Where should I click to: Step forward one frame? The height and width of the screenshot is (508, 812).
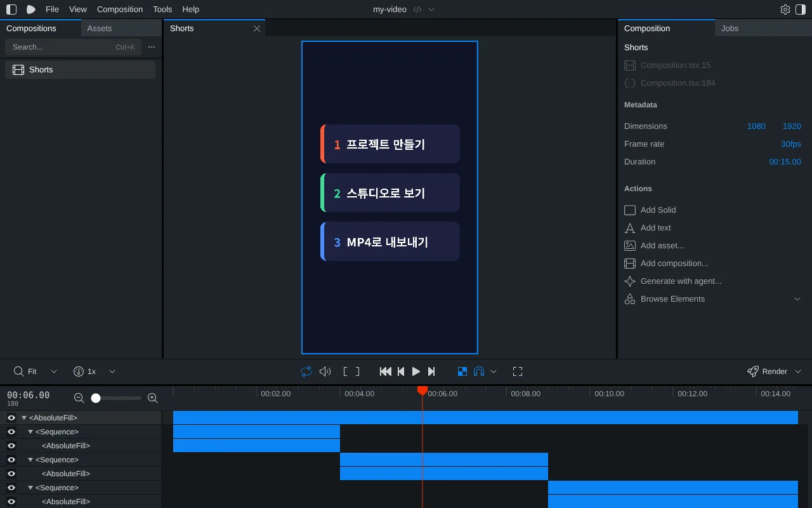coord(431,371)
